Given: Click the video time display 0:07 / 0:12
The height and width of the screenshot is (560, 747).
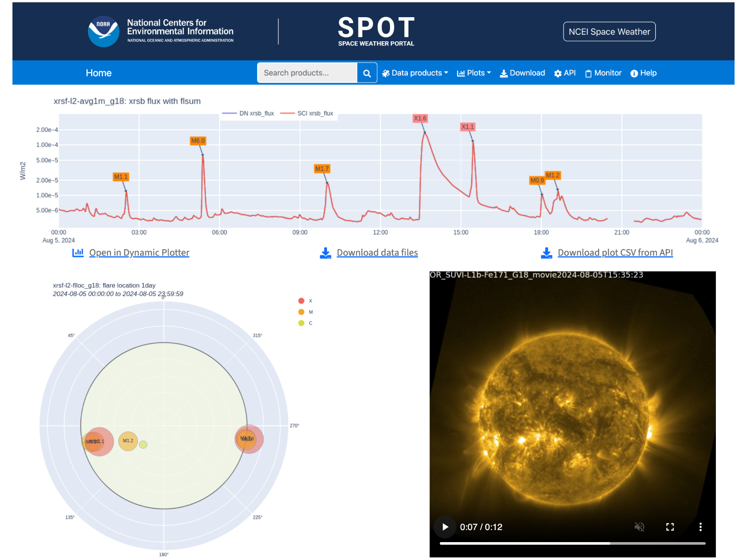Looking at the screenshot, I should pyautogui.click(x=481, y=527).
